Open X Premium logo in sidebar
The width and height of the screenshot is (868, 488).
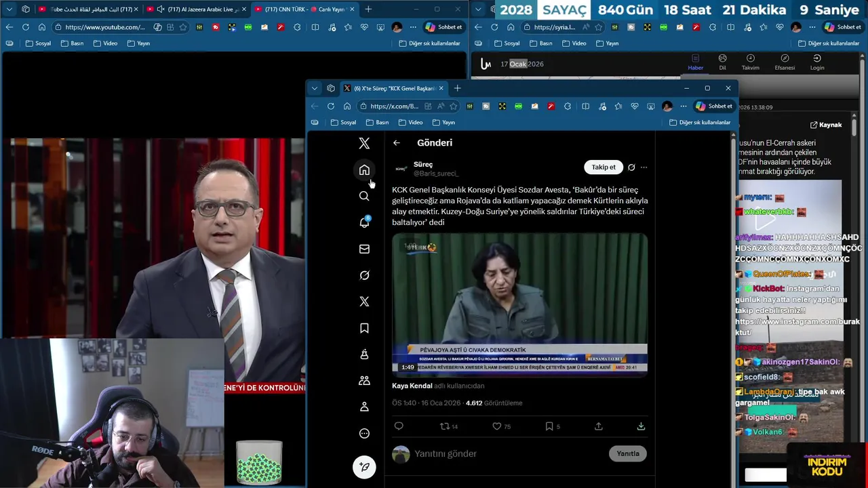[364, 302]
